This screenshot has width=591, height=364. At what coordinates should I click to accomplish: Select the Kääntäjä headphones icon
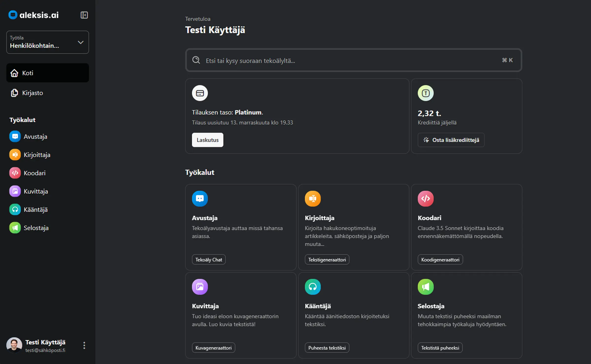[x=15, y=209]
